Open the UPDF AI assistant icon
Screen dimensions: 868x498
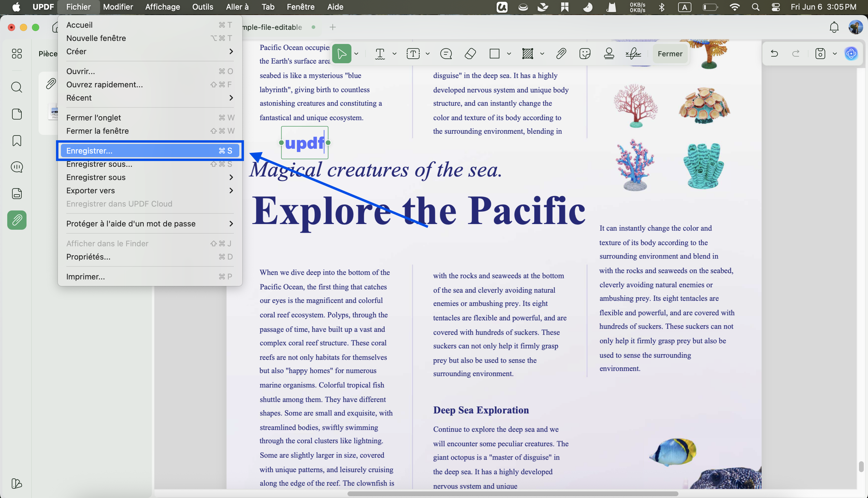coord(851,54)
